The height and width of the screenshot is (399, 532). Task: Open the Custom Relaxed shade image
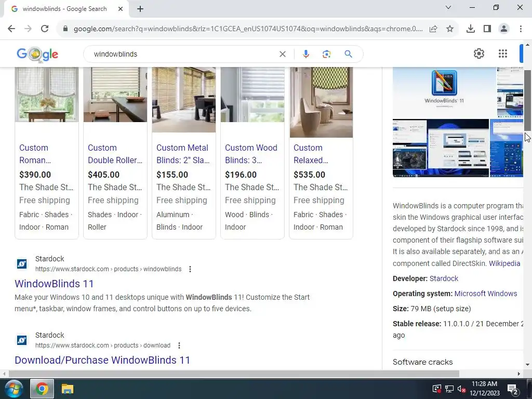[x=321, y=102]
